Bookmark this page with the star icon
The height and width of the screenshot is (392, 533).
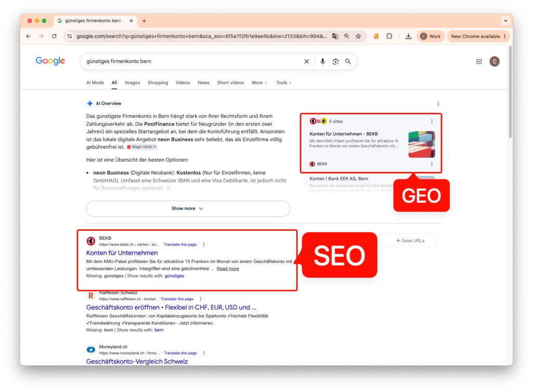[358, 36]
